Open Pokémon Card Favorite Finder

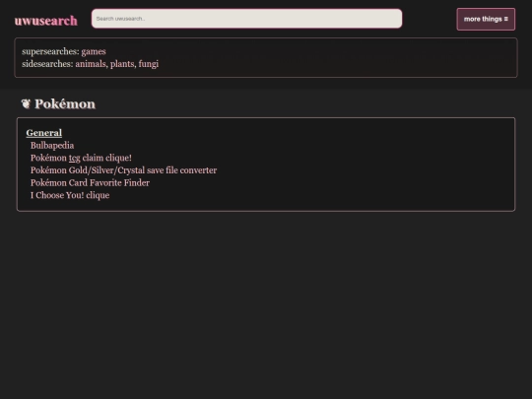click(x=90, y=183)
